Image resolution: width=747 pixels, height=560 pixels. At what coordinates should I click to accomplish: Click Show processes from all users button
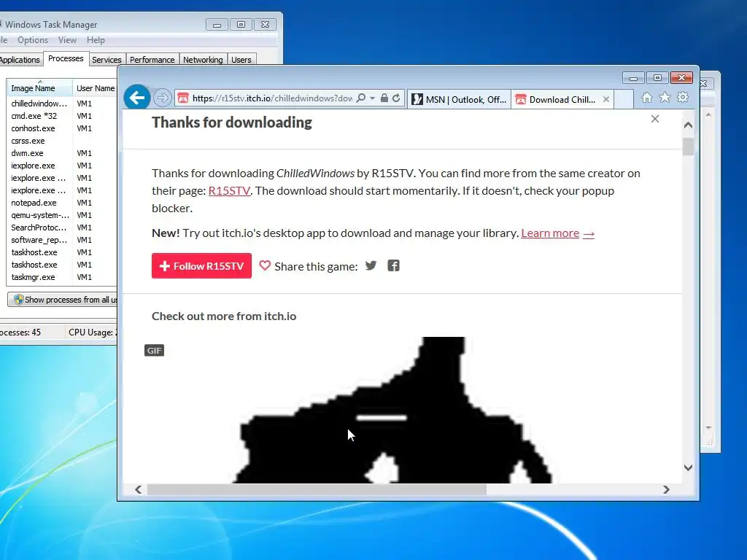point(63,300)
